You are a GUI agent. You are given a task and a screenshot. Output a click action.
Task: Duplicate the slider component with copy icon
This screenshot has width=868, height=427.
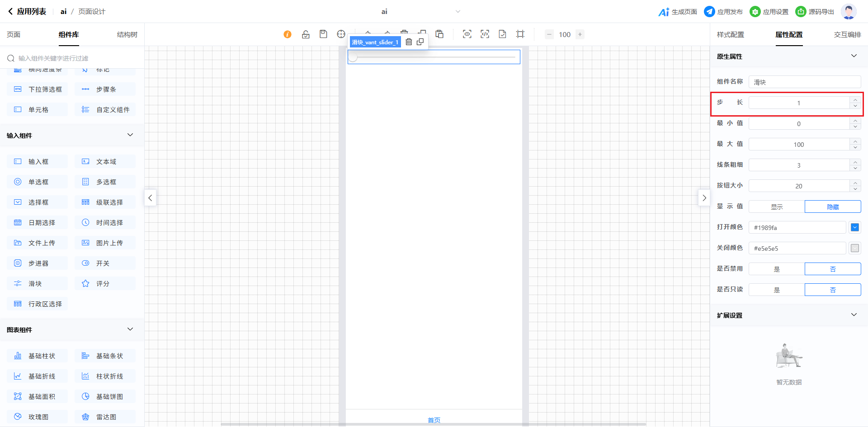click(420, 42)
